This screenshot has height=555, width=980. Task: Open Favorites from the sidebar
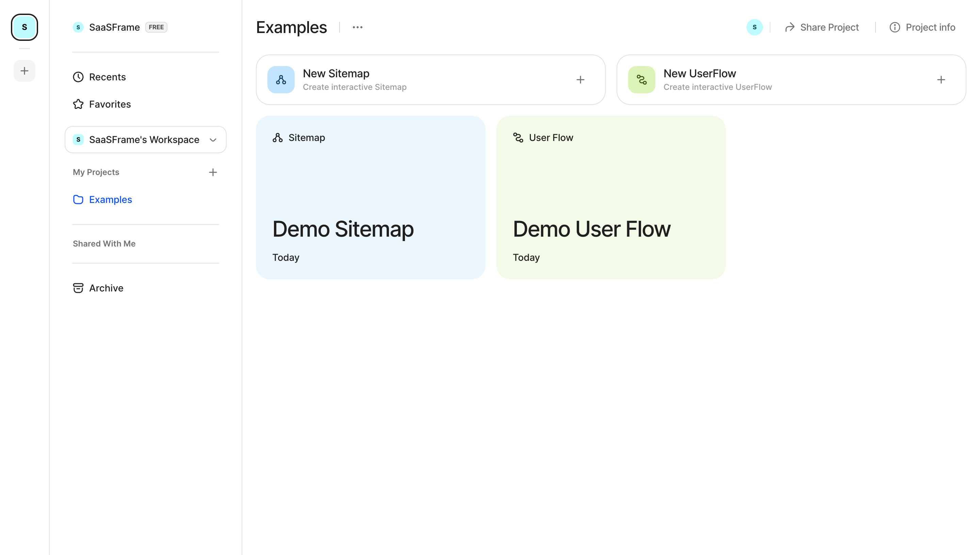102,104
